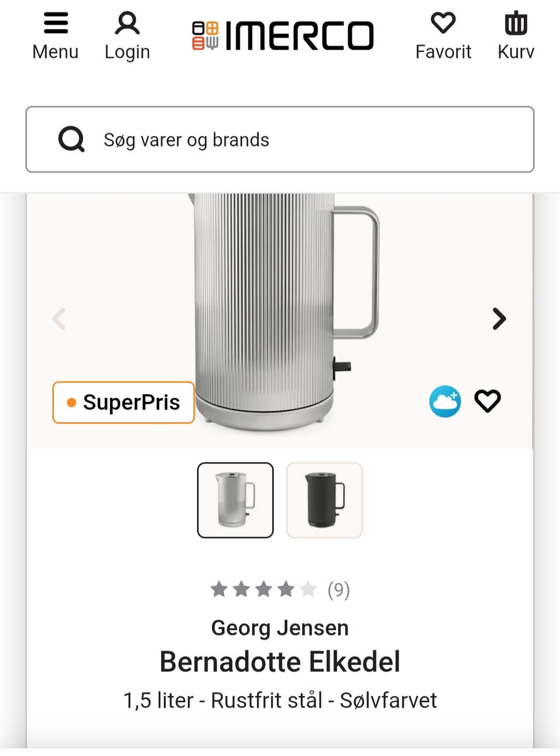The image size is (560, 756).
Task: Advance to the next product image
Action: pos(499,318)
